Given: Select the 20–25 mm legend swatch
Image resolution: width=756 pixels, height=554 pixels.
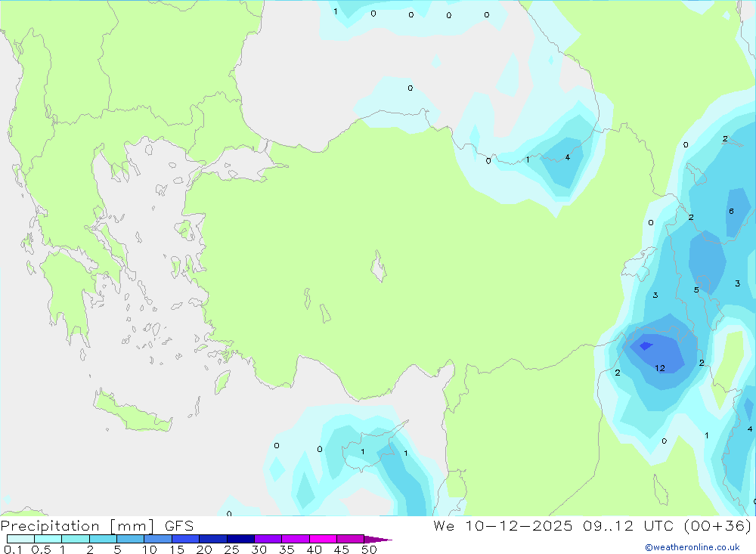Looking at the screenshot, I should coord(212,539).
